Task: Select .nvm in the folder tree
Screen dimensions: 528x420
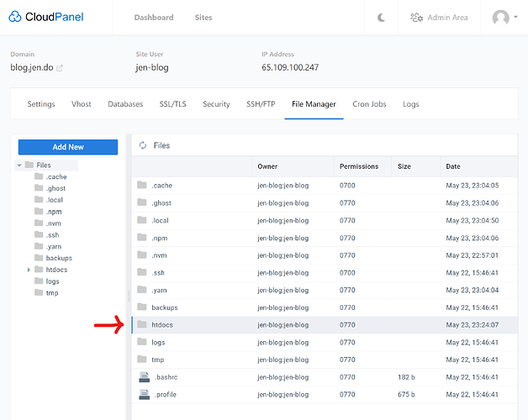Action: (x=53, y=223)
